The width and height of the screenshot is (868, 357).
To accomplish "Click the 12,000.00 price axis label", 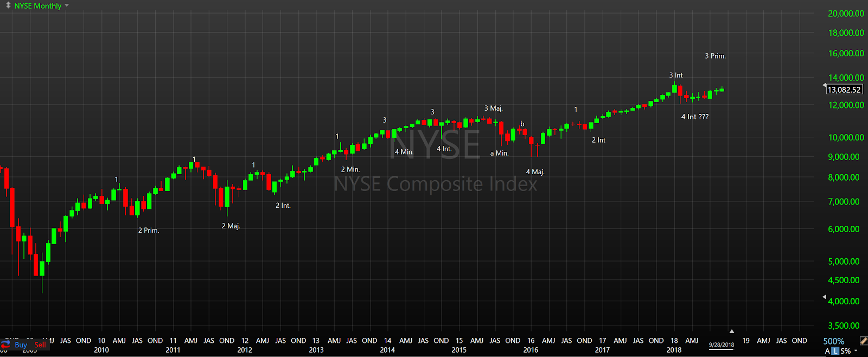I will (846, 105).
